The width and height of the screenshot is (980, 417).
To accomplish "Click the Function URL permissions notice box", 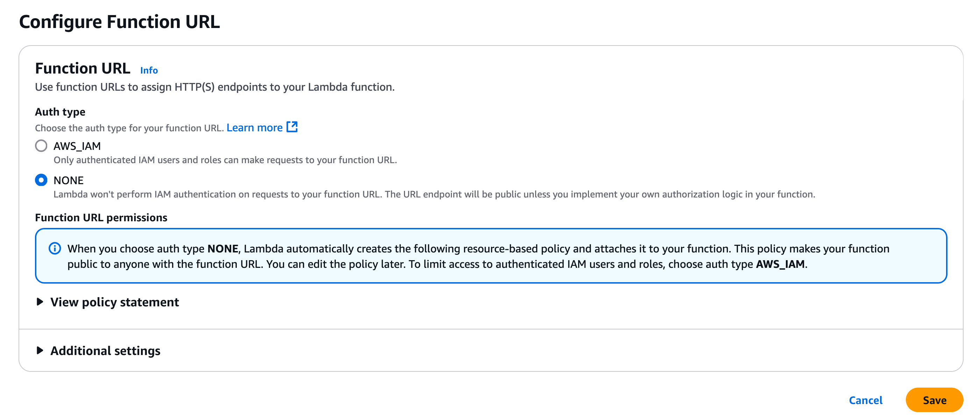I will point(491,255).
